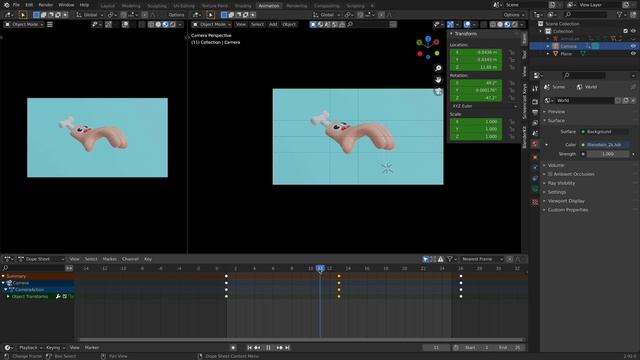Pause the animation playback
This screenshot has width=640, height=360.
point(268,348)
